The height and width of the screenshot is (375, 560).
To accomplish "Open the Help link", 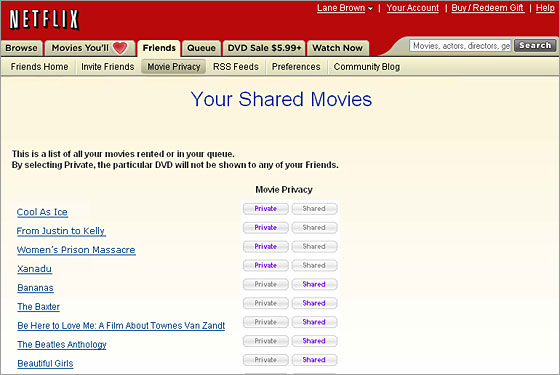I will tap(545, 8).
